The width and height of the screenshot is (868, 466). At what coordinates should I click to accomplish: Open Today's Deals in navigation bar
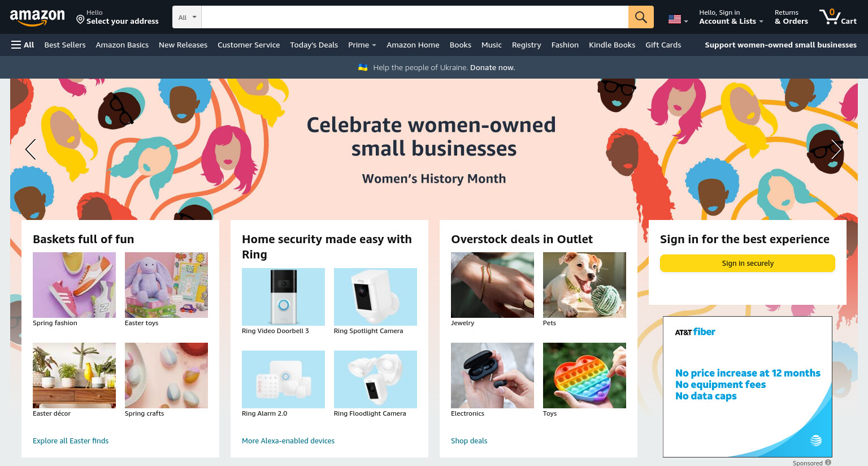314,45
